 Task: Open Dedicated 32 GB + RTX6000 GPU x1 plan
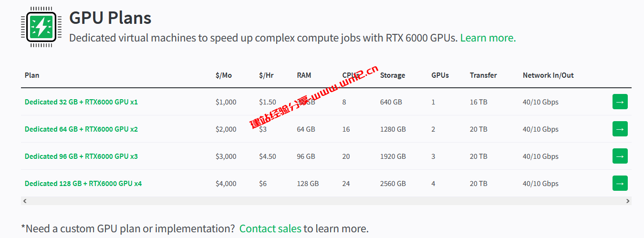coord(81,102)
